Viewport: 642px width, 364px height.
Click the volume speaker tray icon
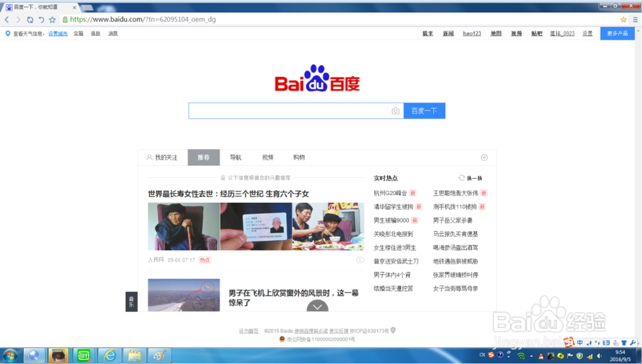click(600, 356)
